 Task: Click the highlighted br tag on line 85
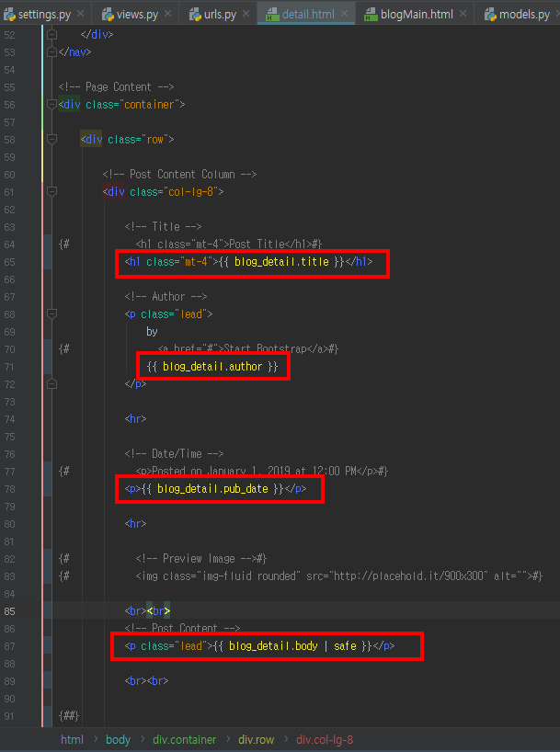coord(158,611)
